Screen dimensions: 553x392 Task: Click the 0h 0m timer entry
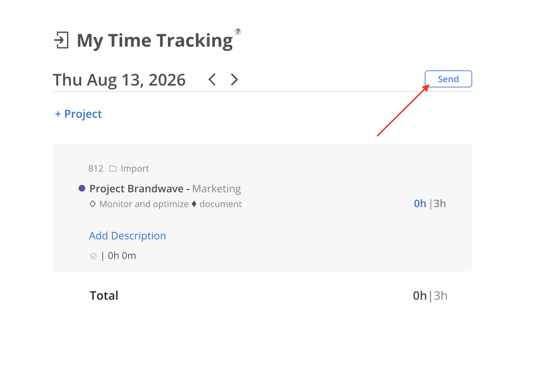(122, 256)
